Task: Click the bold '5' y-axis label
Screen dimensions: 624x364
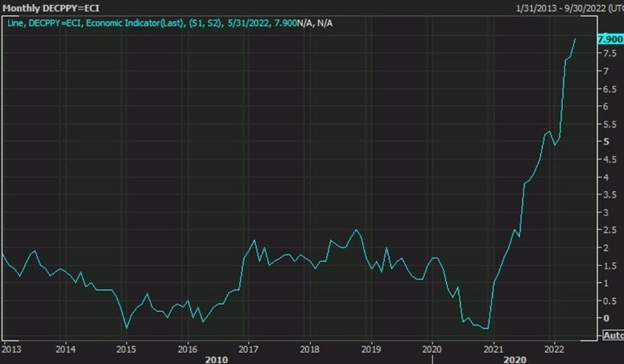Action: tap(606, 141)
